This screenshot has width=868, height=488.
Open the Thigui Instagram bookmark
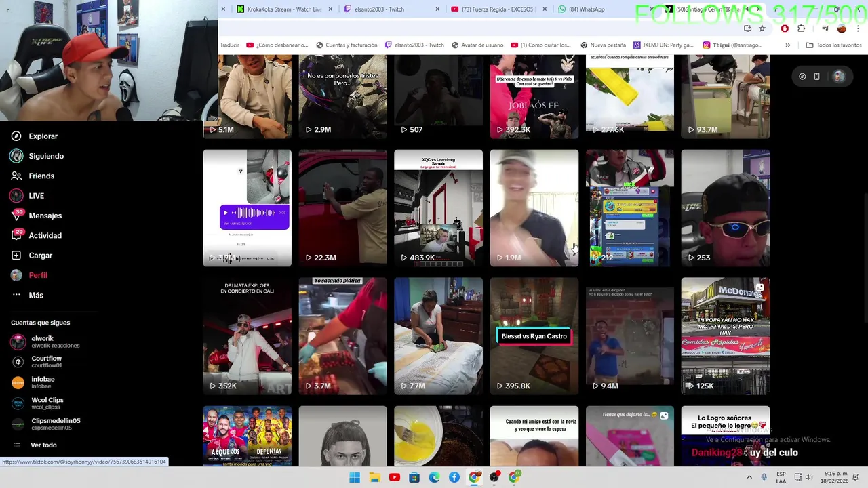pos(732,45)
